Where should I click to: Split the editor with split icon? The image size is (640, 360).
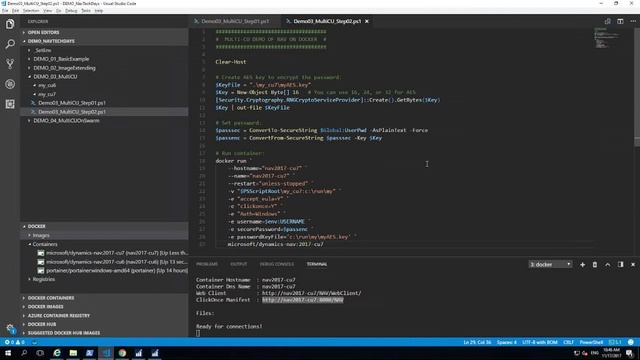620,21
